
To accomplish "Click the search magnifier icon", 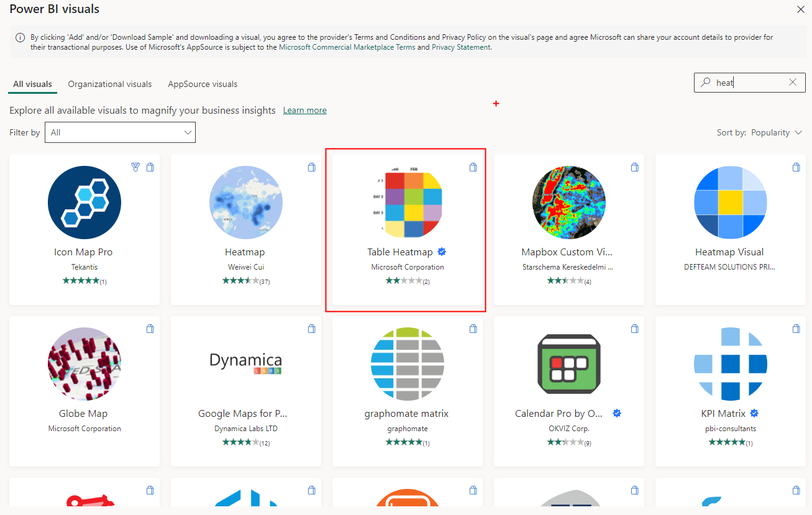I will [x=705, y=82].
